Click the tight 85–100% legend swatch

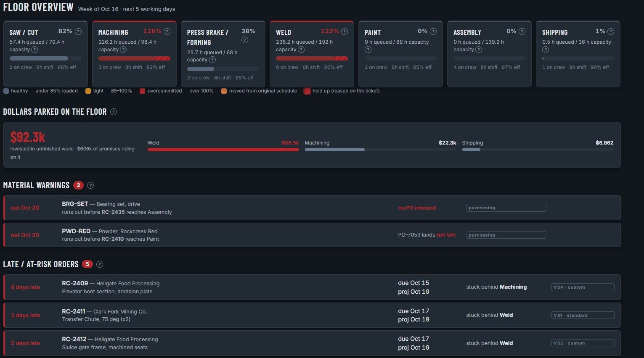point(88,91)
